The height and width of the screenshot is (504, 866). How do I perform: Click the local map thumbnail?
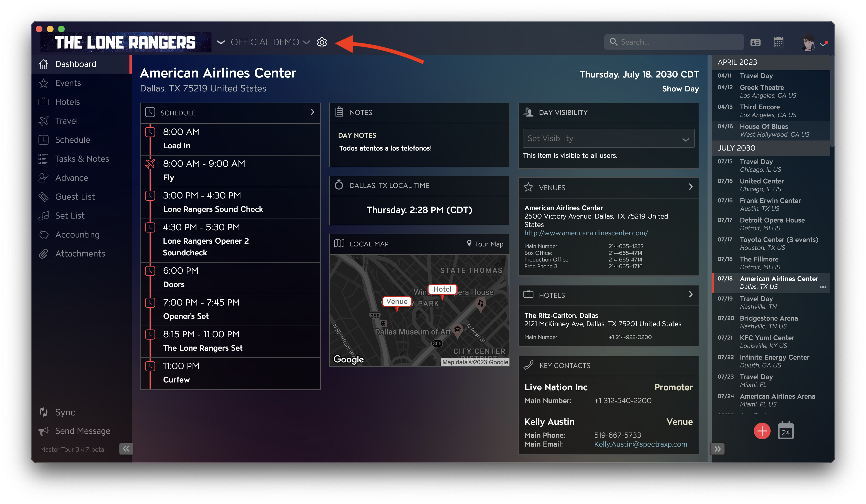pyautogui.click(x=419, y=310)
